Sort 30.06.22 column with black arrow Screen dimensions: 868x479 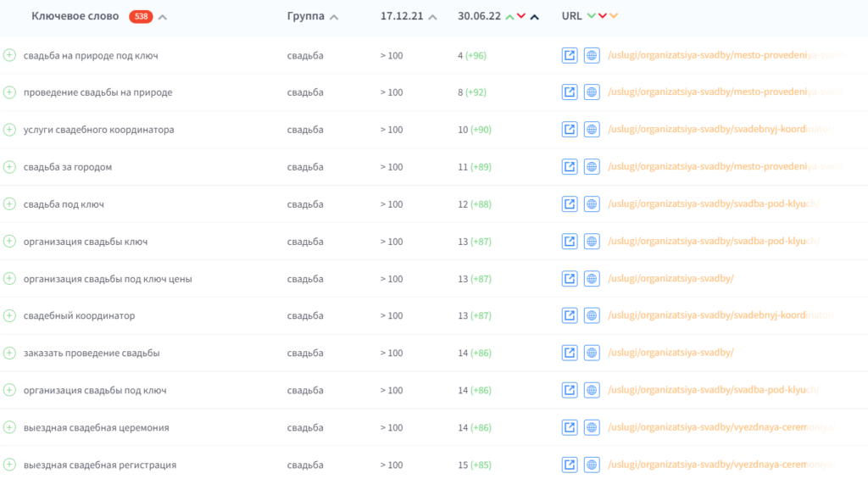pyautogui.click(x=534, y=17)
